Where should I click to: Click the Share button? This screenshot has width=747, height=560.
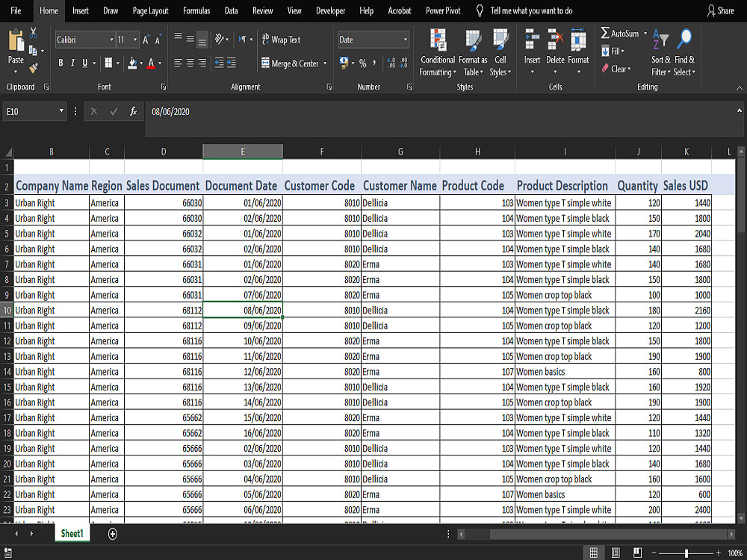721,10
